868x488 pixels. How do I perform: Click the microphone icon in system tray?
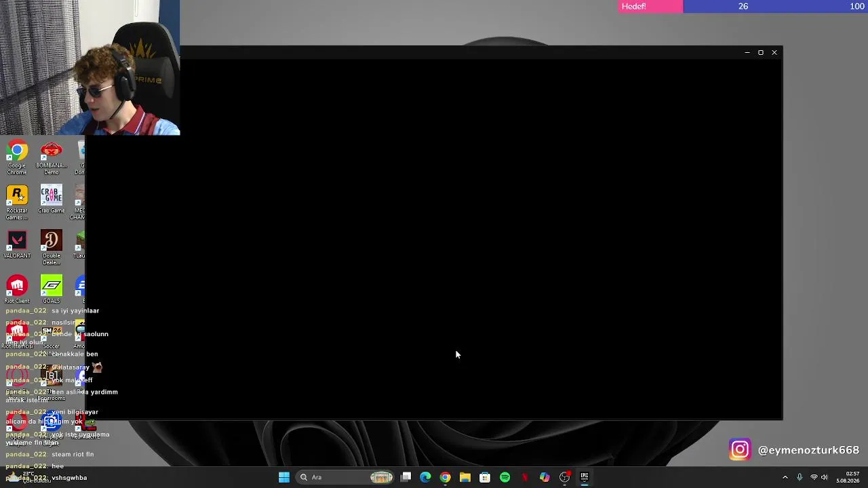(x=800, y=477)
